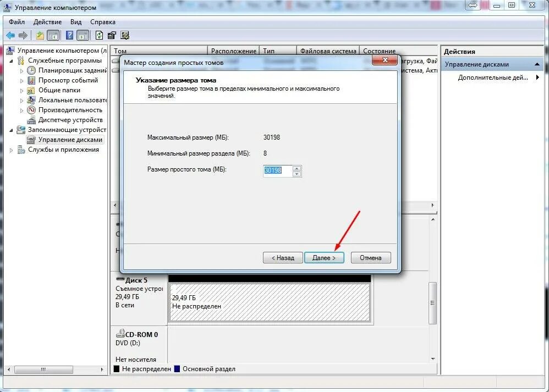Screen dimensions: 549x392
Task: Expand the Просмотр событий node
Action: coord(21,80)
